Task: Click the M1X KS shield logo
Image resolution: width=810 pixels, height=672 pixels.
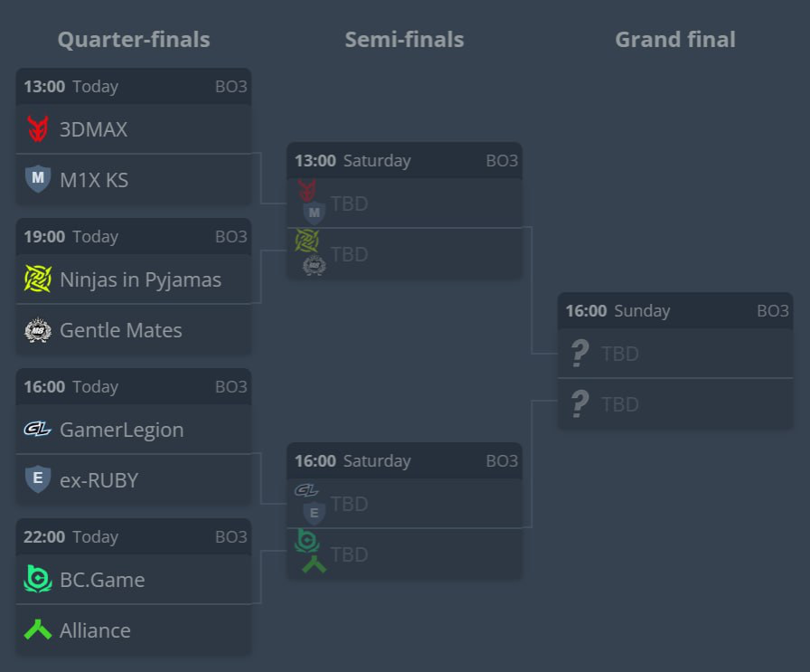Action: 37,179
